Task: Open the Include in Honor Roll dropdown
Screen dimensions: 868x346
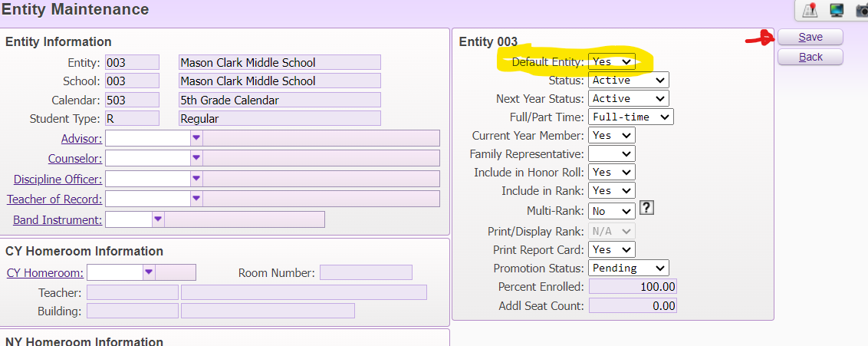Action: click(x=612, y=172)
